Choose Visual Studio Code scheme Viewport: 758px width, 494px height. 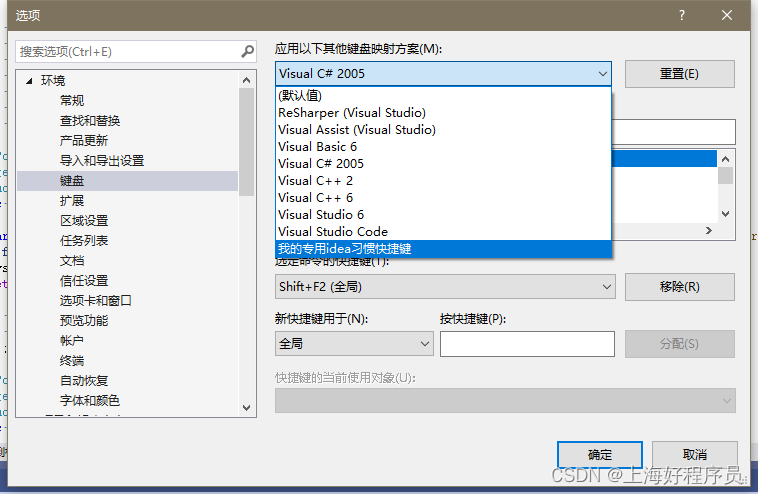tap(443, 232)
